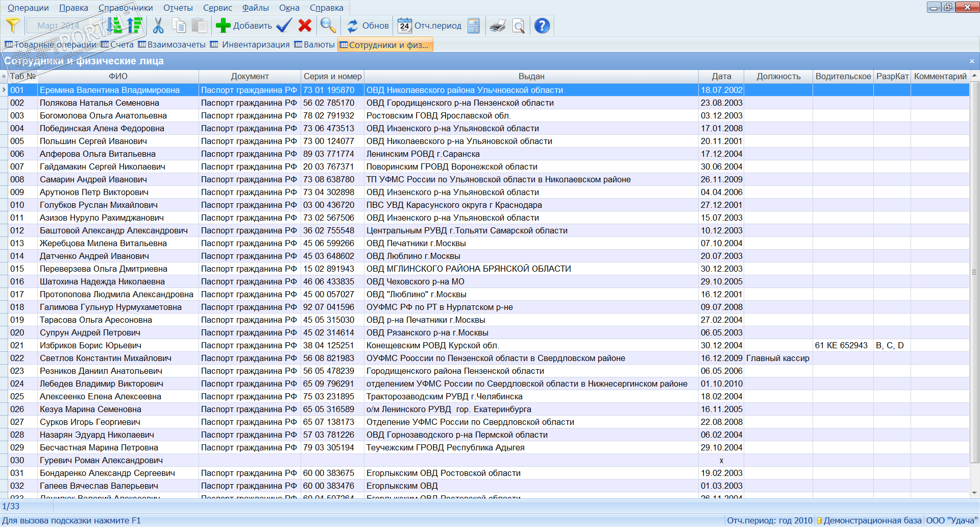Open print preview icon
This screenshot has height=527, width=980.
(519, 26)
